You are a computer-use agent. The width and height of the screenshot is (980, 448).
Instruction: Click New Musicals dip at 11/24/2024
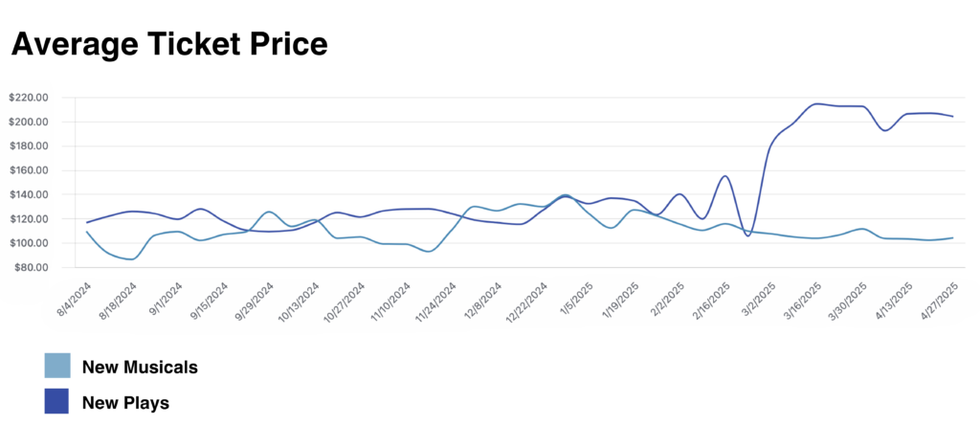click(429, 251)
